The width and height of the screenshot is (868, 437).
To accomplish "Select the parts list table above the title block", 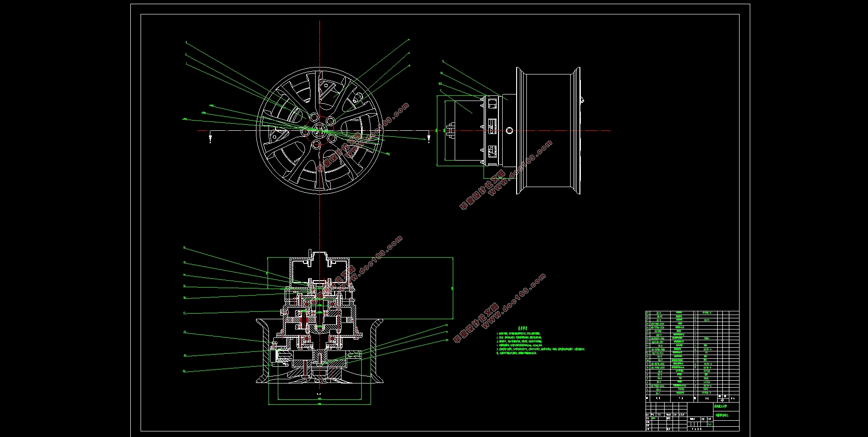I will 692,356.
